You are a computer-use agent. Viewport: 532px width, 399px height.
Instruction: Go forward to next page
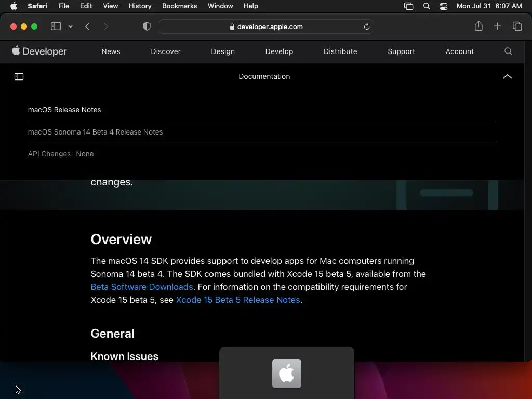click(105, 26)
